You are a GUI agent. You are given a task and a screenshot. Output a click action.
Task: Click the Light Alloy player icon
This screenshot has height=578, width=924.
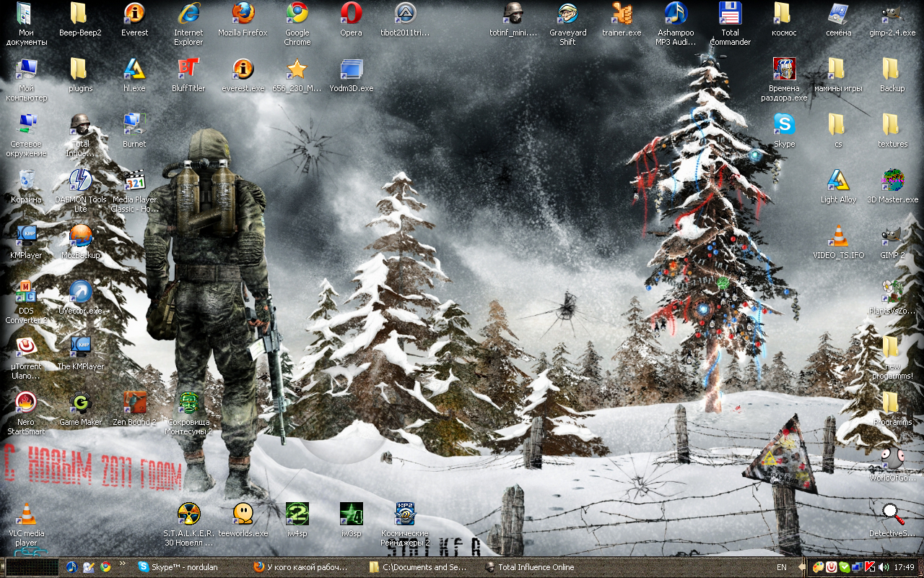(x=838, y=181)
